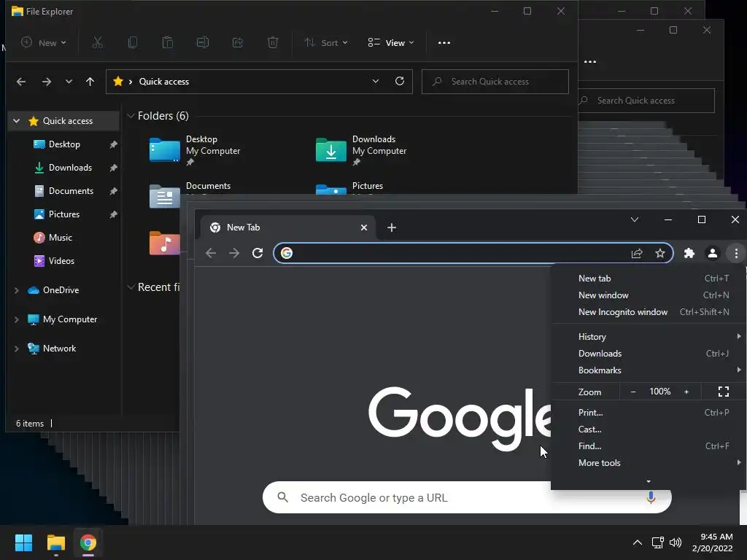This screenshot has height=560, width=747.
Task: Click the Share icon in File Explorer toolbar
Action: tap(238, 43)
